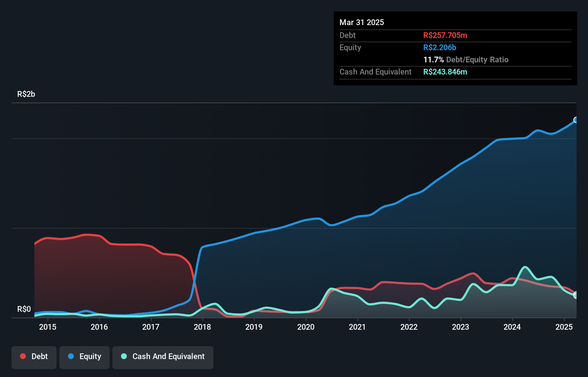Click the 2015 x-axis label
The width and height of the screenshot is (588, 377).
pos(48,327)
